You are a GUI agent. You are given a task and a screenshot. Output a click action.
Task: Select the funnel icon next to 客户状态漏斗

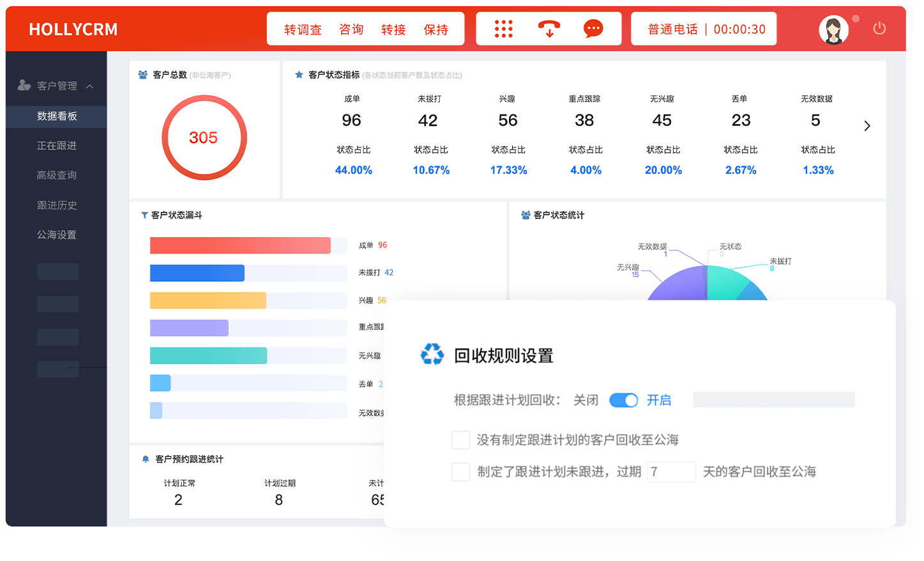144,215
